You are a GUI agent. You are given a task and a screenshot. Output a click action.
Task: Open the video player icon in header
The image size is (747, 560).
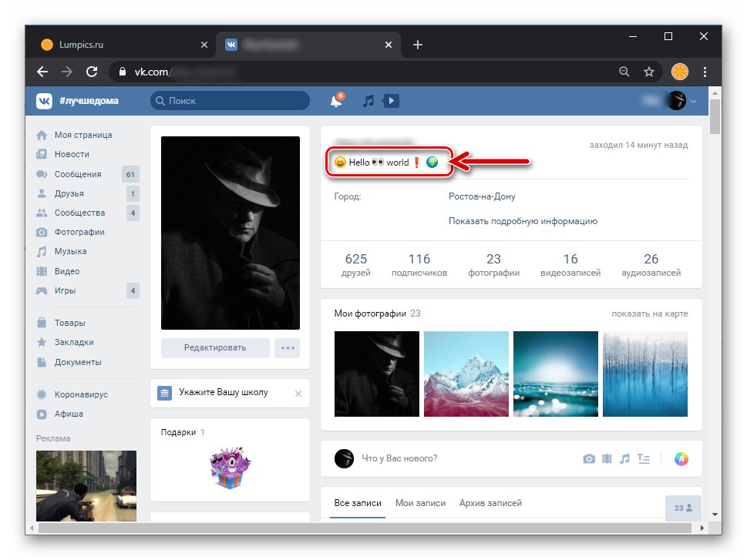click(x=391, y=101)
